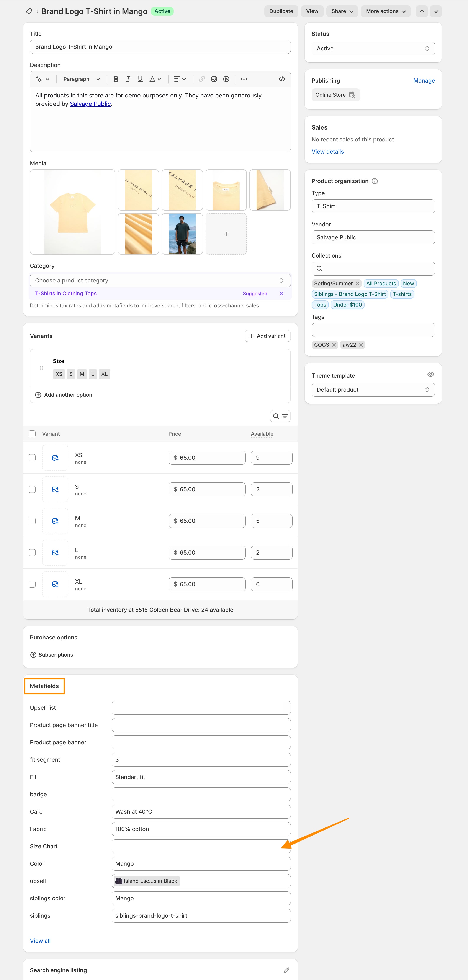This screenshot has width=468, height=980.
Task: Select all variants with the header checkbox
Action: click(x=32, y=434)
